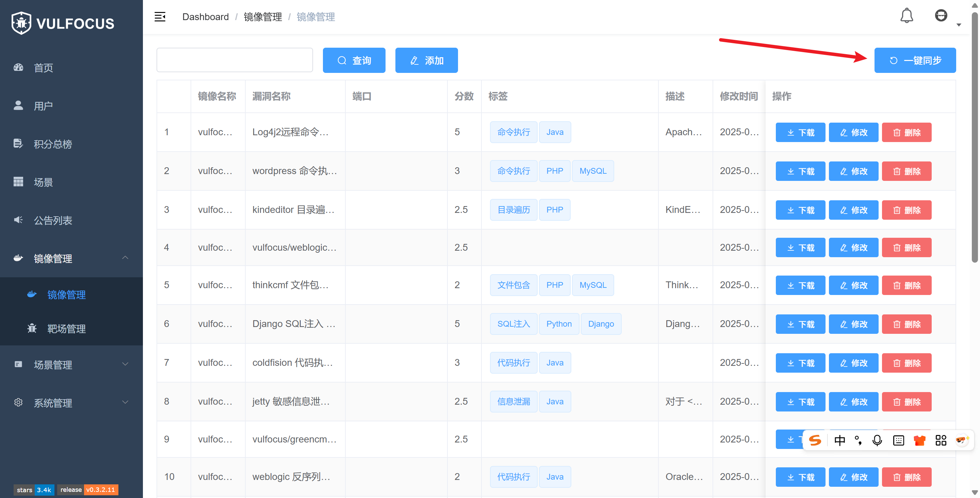The image size is (980, 498).
Task: Collapse the 镜像管理 menu section
Action: point(125,258)
